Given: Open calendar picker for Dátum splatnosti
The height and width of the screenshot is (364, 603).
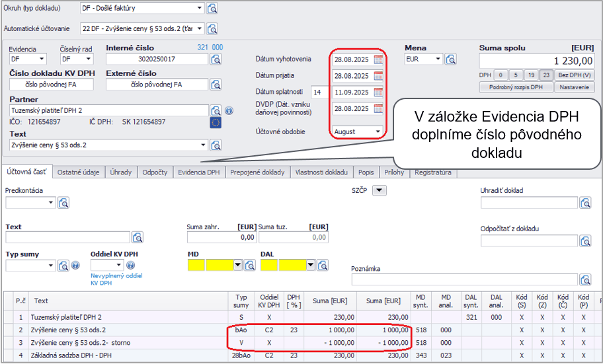Looking at the screenshot, I should point(378,92).
